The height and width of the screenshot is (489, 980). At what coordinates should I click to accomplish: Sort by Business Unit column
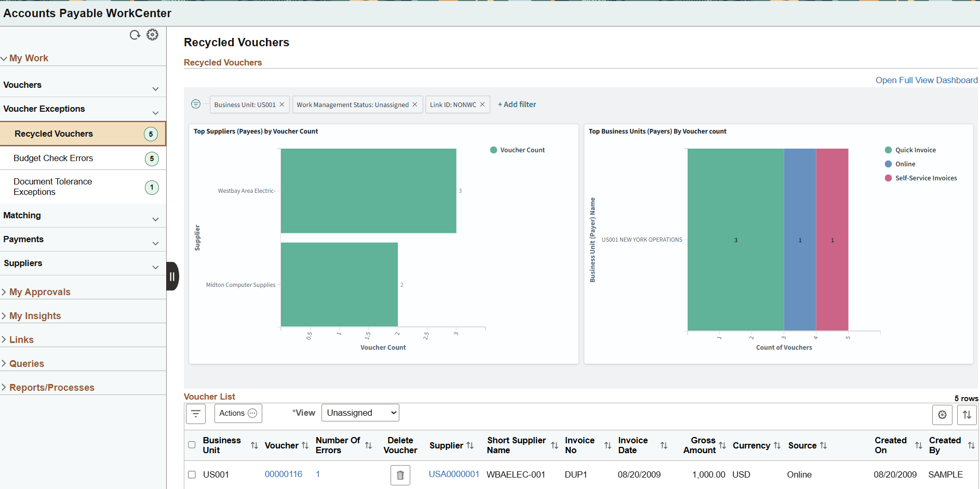[x=254, y=445]
